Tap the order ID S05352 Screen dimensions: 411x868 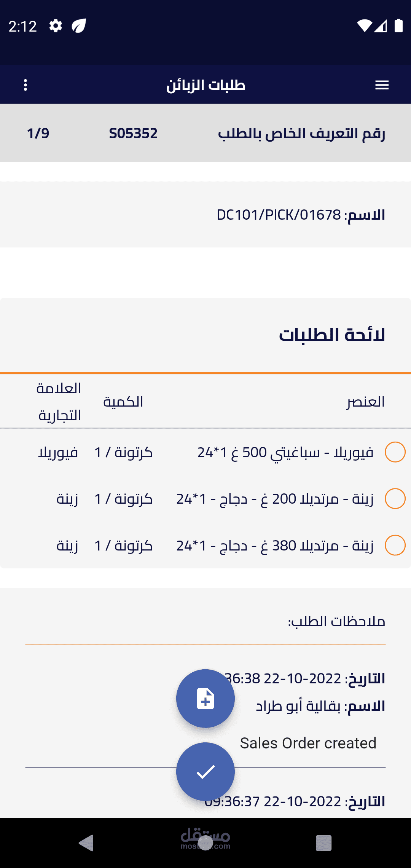click(x=133, y=134)
